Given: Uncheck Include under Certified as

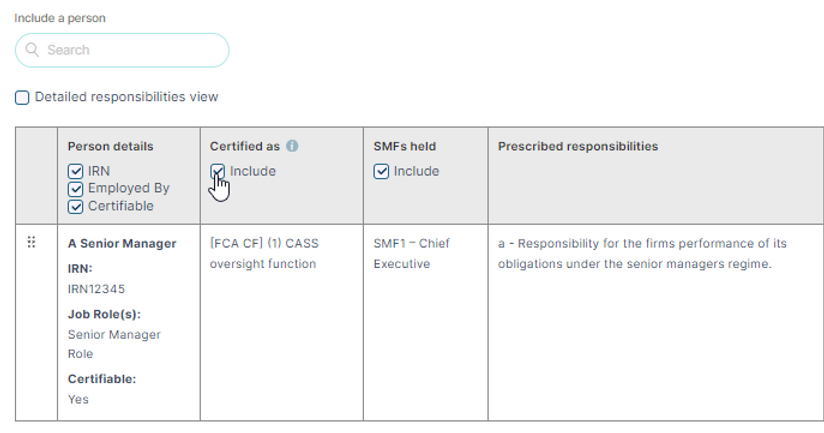Looking at the screenshot, I should [218, 171].
